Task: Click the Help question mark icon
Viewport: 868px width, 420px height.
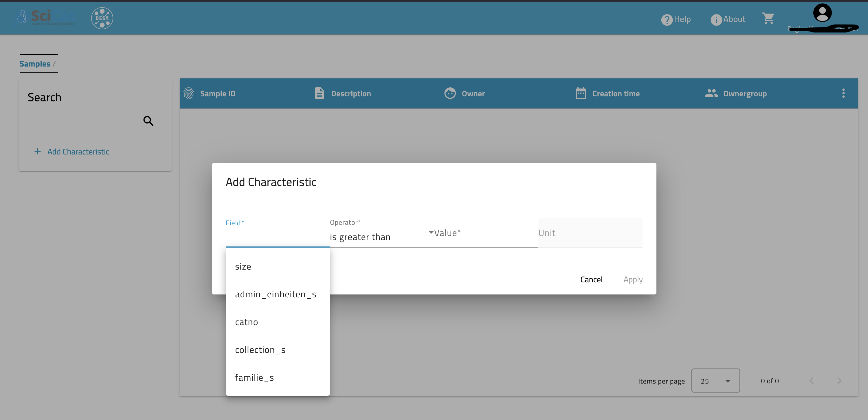Action: pyautogui.click(x=667, y=20)
